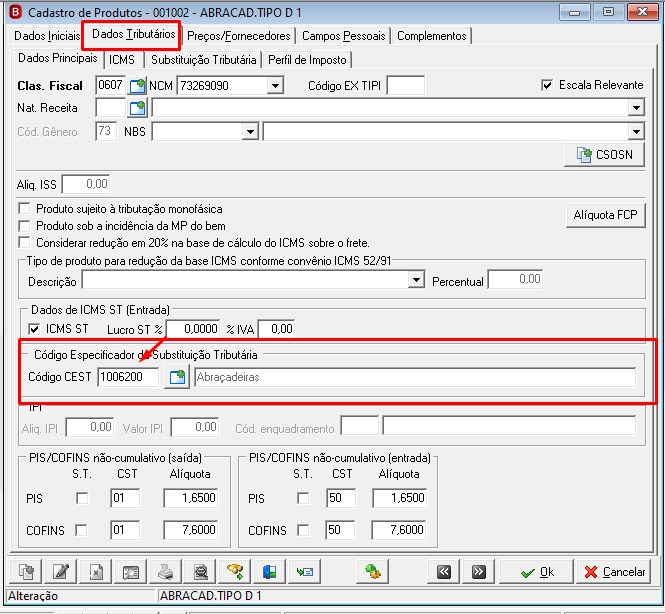Open the Substituição Tributária sub-tab
Viewport: 665px width, 614px height.
click(x=204, y=60)
